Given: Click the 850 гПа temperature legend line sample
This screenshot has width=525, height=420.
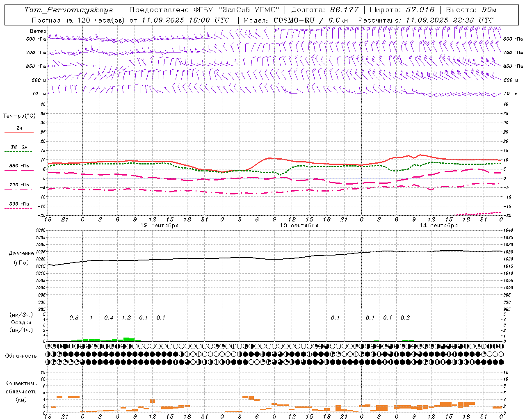Looking at the screenshot, I should point(19,171).
